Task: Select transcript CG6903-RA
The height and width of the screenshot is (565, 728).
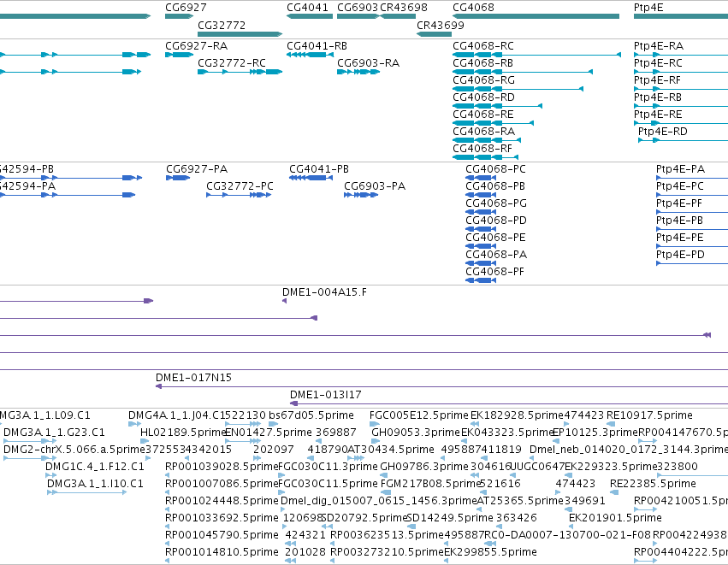Action: tap(358, 72)
